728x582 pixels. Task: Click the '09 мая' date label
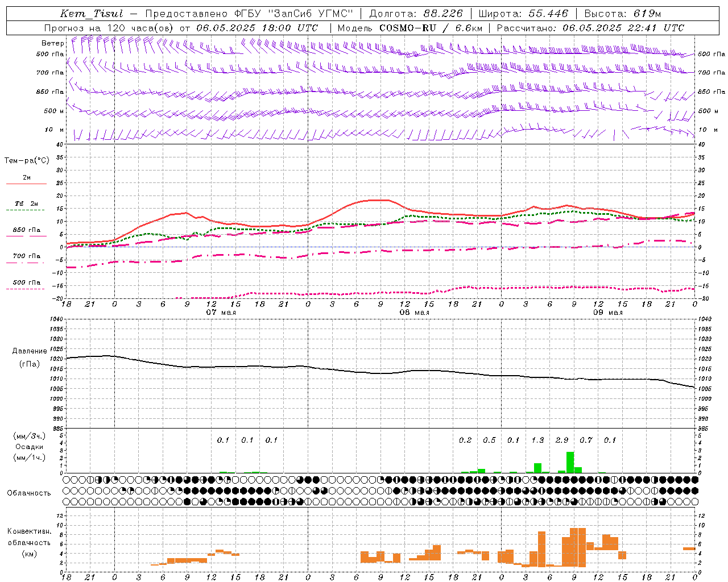coord(608,313)
